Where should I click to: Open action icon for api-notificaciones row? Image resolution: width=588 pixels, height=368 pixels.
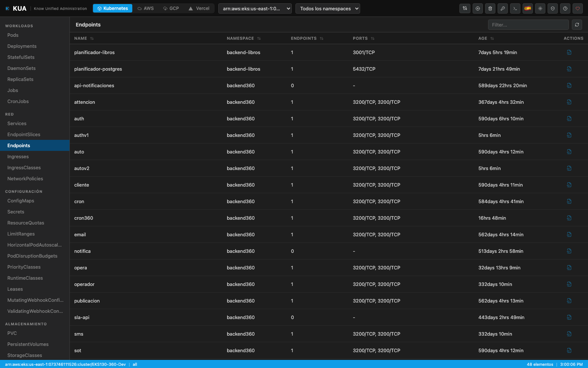569,85
